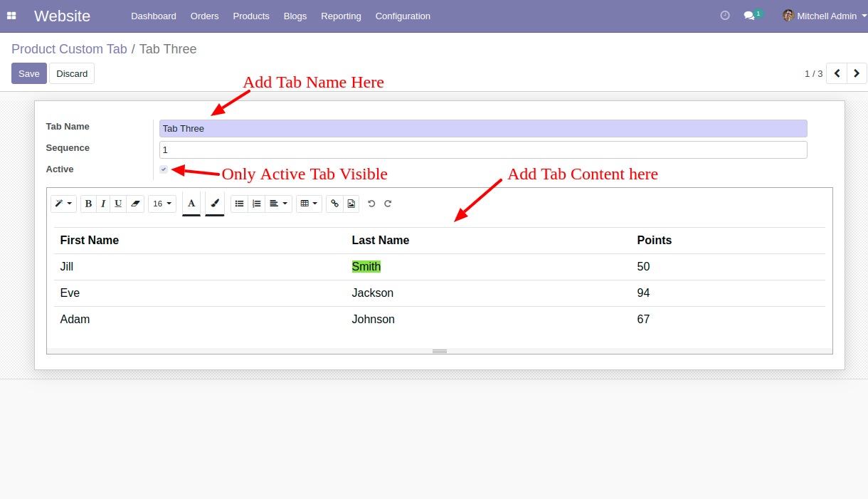Insert an image with picture icon
868x499 pixels.
tap(351, 204)
